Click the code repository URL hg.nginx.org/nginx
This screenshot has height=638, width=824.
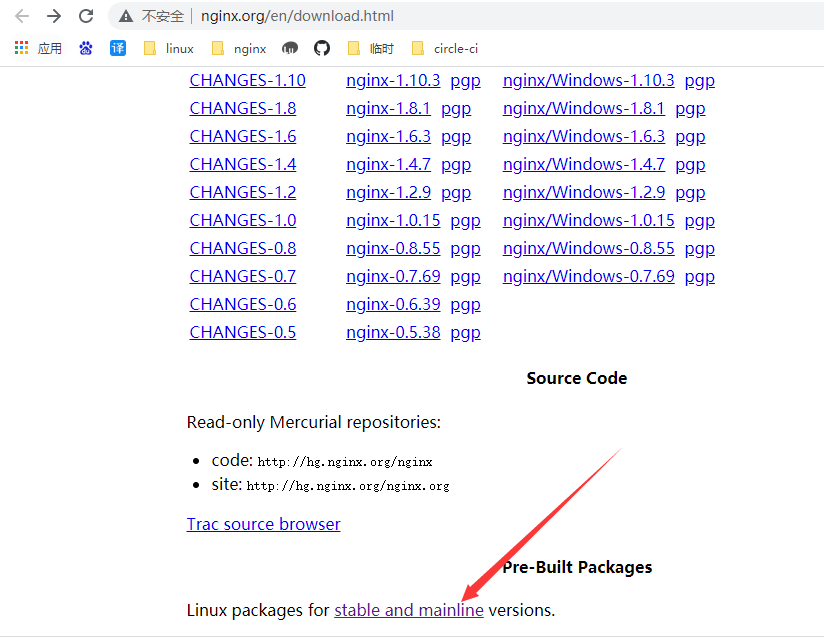click(345, 462)
